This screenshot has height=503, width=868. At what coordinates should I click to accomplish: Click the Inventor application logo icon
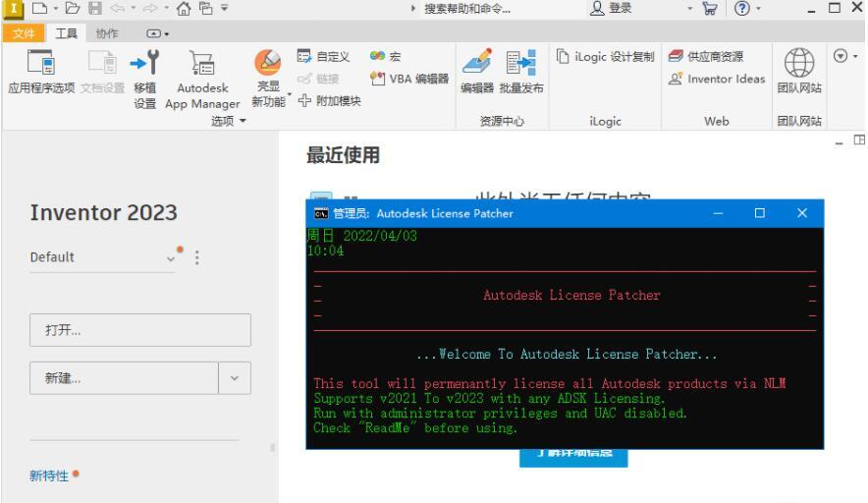coord(14,8)
